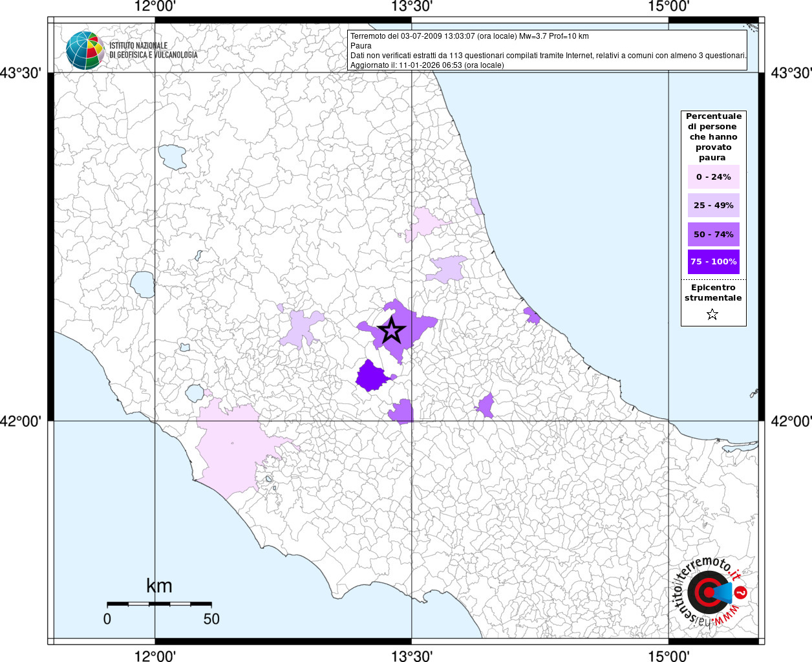Image resolution: width=812 pixels, height=662 pixels.
Task: Click the bottom 13°30' longitude label
Action: pyautogui.click(x=412, y=656)
